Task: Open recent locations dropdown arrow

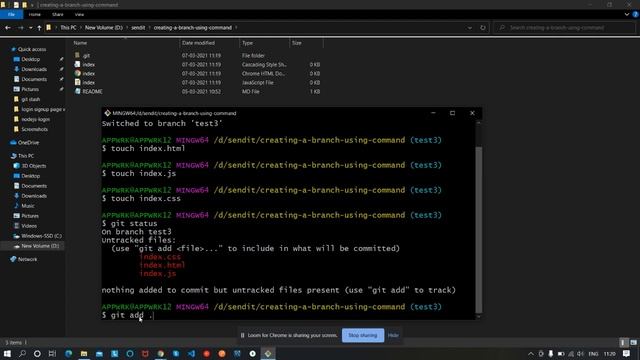Action: [31, 28]
